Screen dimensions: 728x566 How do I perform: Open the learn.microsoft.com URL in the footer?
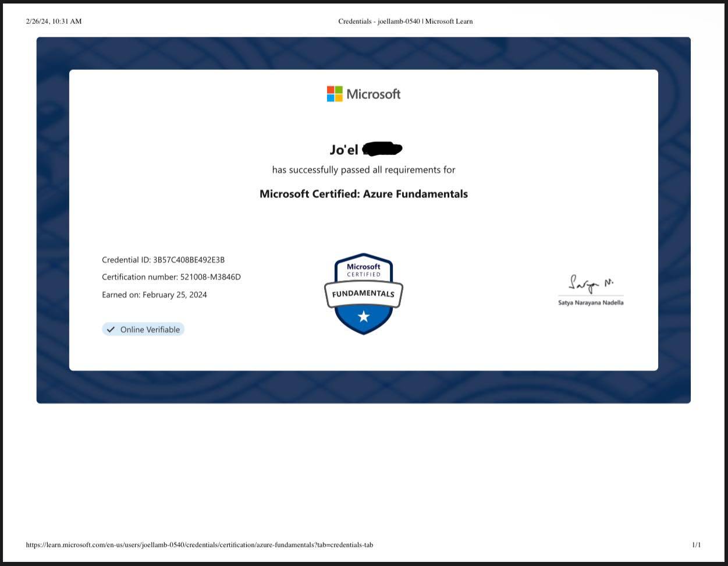(200, 545)
